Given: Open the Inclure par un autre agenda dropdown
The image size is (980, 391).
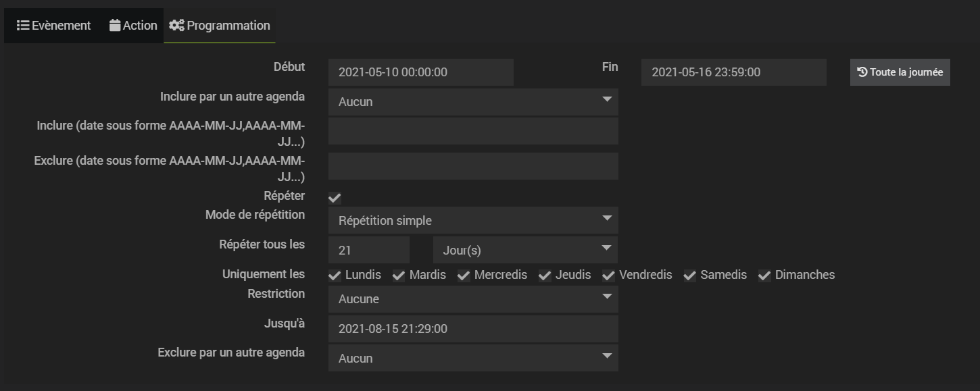Looking at the screenshot, I should (x=473, y=102).
